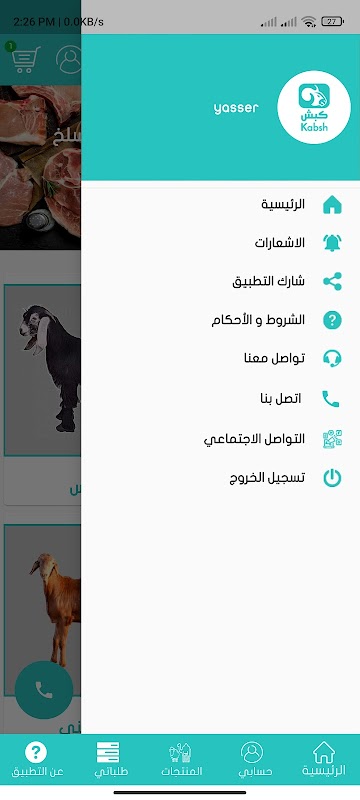Select الاشعارات menu entry

pyautogui.click(x=279, y=243)
